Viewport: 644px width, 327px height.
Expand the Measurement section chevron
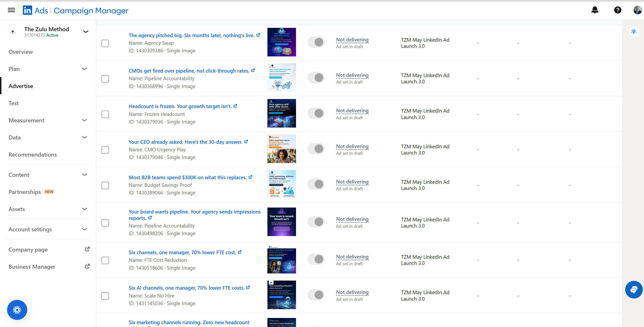coord(85,120)
